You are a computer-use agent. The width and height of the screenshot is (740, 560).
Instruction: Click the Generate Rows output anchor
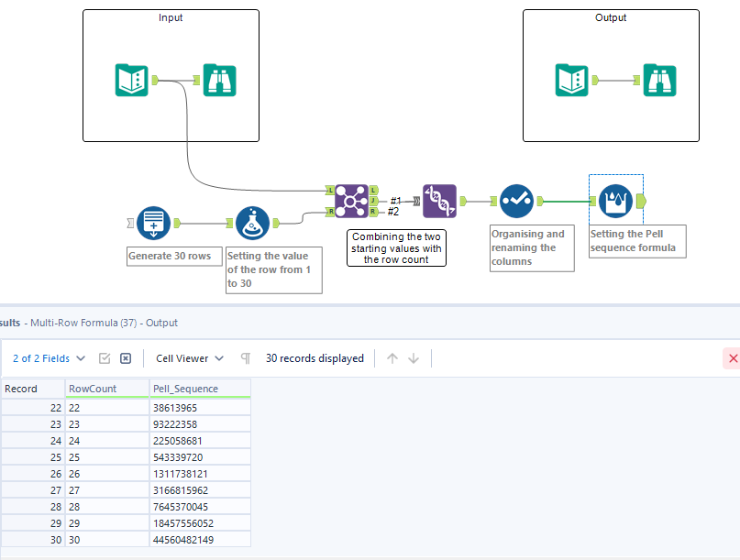tap(177, 223)
